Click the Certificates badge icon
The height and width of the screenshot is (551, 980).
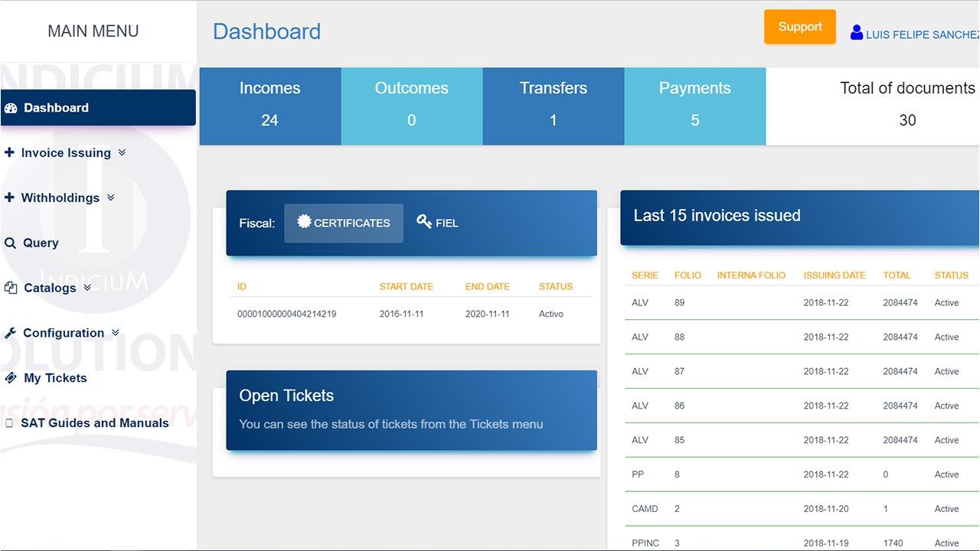(x=304, y=222)
